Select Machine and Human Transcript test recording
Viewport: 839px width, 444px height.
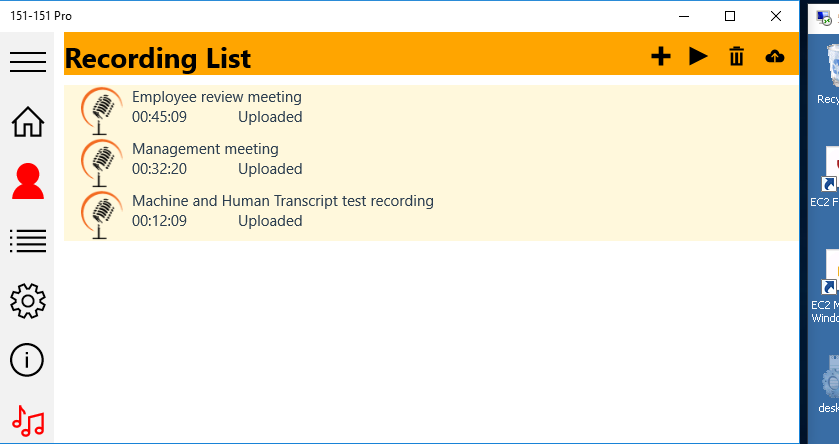[x=283, y=201]
